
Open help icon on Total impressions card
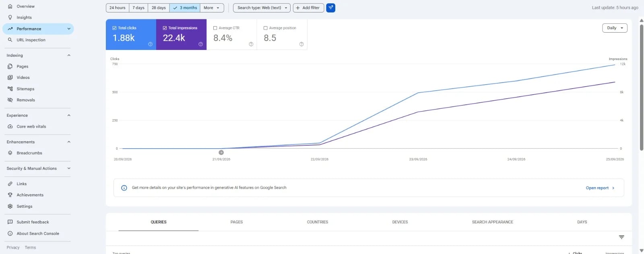200,44
